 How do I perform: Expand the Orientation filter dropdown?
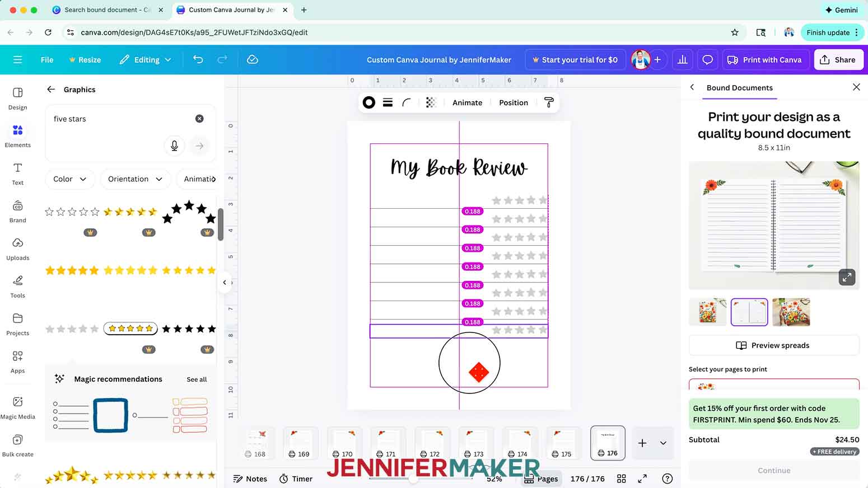[x=135, y=179]
